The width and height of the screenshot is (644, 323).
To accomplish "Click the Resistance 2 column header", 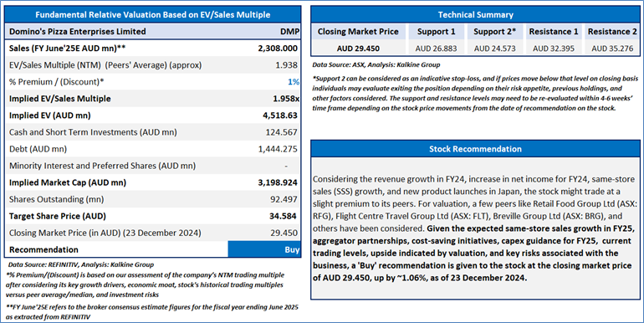I will (612, 32).
